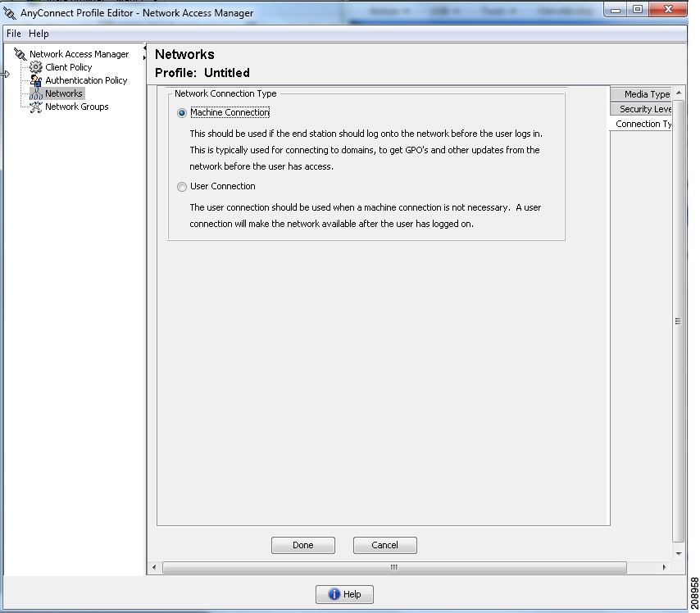Screen dimensions: 700x613
Task: Click text starting 'This should be used if the end station'
Action: coord(366,134)
